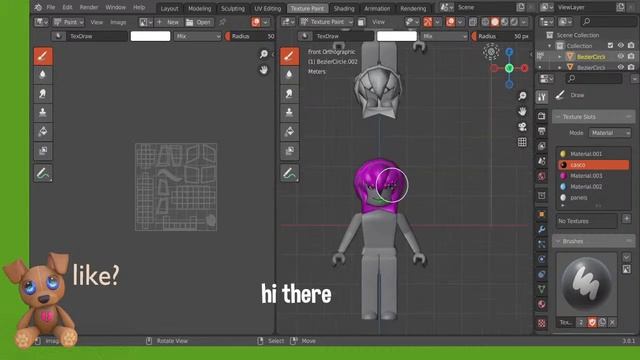This screenshot has height=360, width=640.
Task: Open the Modifier wrench properties tab
Action: point(542,229)
